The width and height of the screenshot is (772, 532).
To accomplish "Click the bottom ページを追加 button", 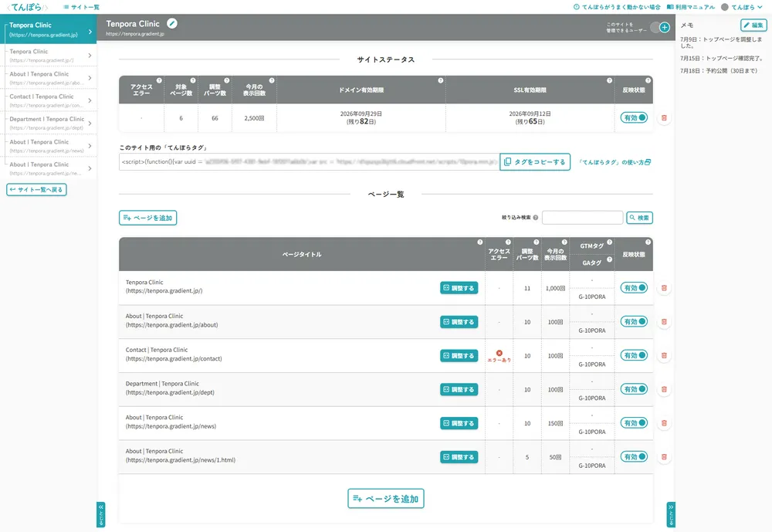I will point(385,499).
